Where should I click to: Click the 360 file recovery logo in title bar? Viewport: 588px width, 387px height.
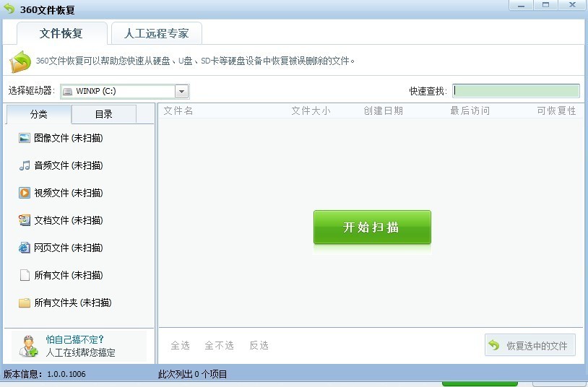click(9, 9)
